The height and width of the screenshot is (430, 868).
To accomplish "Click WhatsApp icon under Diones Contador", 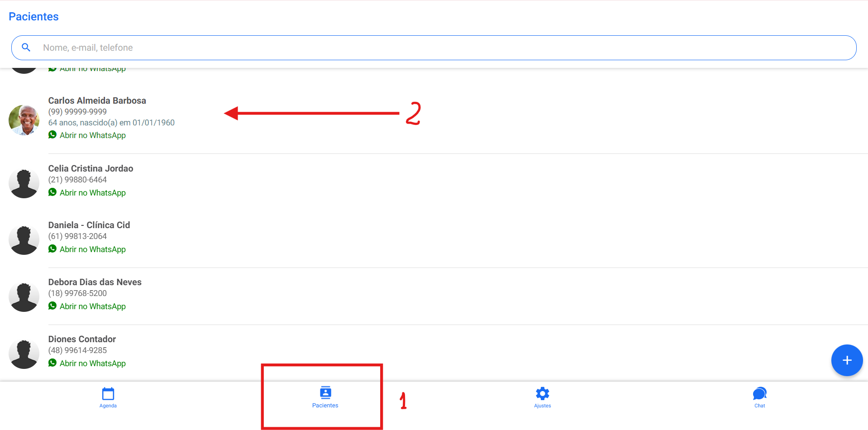I will pyautogui.click(x=52, y=363).
